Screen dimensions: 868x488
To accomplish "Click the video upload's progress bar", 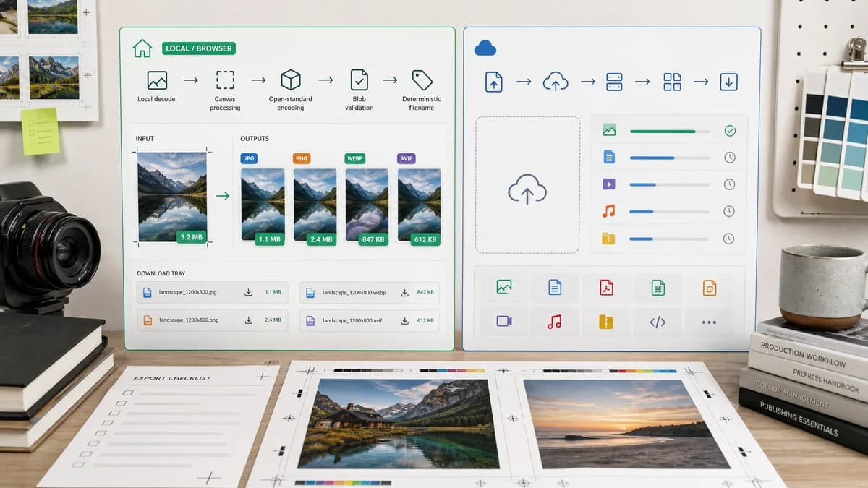I will point(669,184).
